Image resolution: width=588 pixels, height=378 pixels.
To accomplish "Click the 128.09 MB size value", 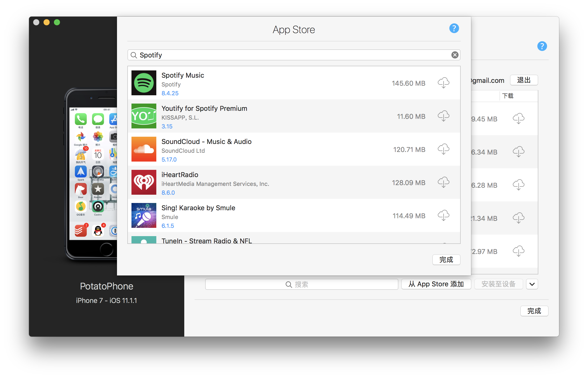I will tap(408, 183).
